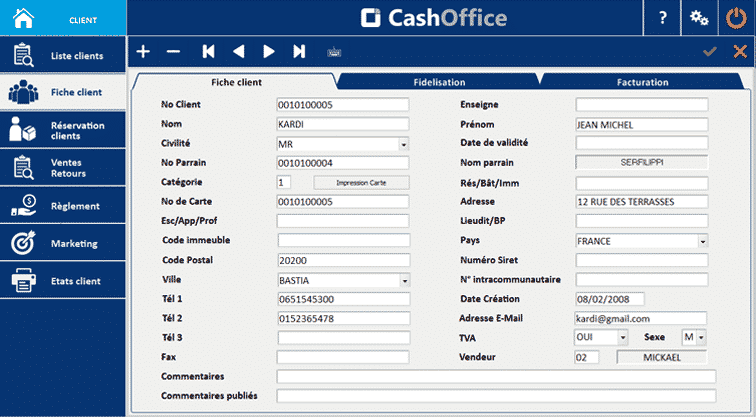Viewport: 756px width, 417px height.
Task: Open the virtual keyboard icon
Action: pos(334,52)
